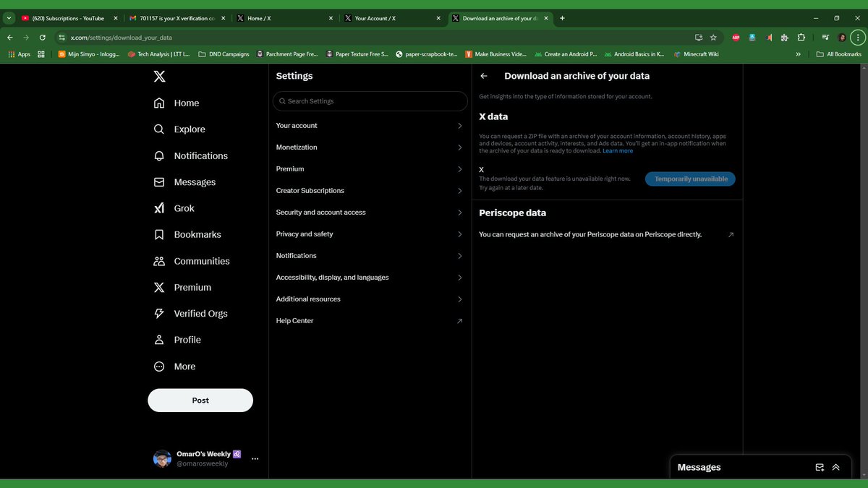Open the Notifications row in the Settings list

click(x=370, y=256)
